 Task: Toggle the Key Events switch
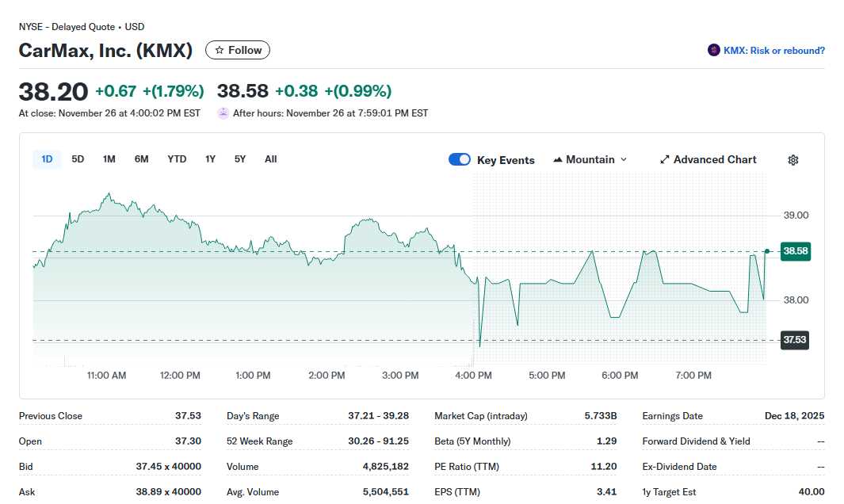tap(460, 160)
